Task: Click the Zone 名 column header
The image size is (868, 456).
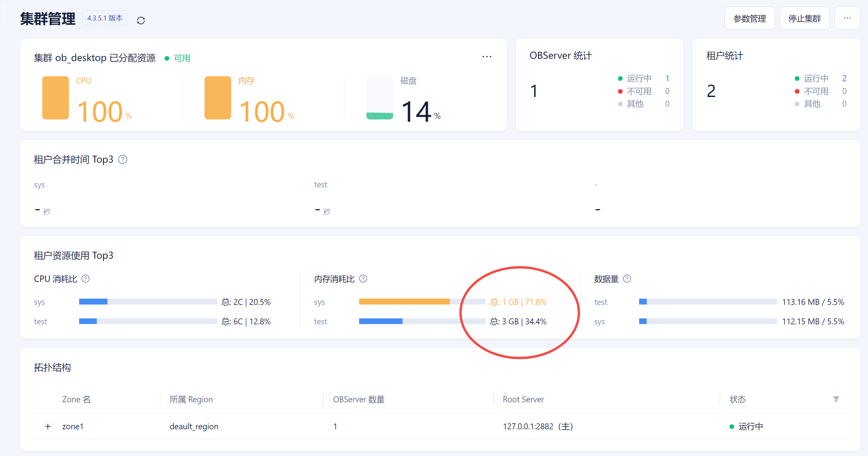Action: click(77, 399)
